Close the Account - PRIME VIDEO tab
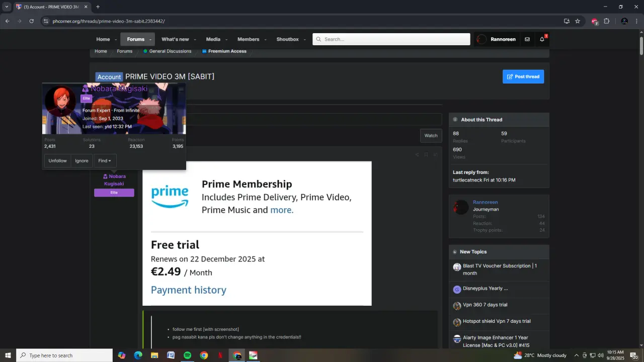Viewport: 644px width, 362px height. click(86, 7)
